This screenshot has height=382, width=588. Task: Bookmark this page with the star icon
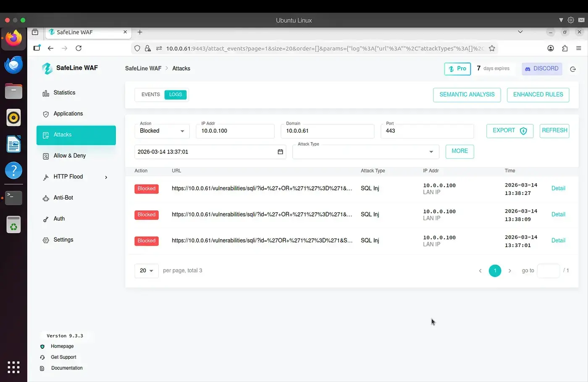pos(492,48)
